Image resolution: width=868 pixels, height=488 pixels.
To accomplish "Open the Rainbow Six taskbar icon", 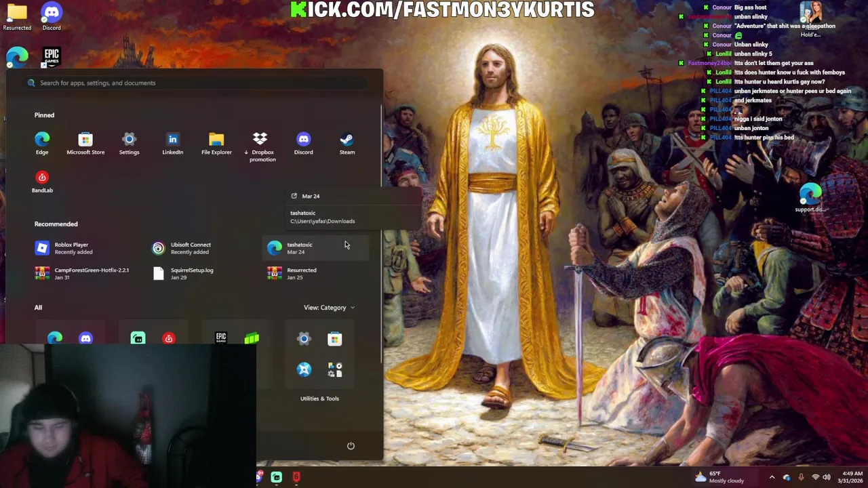I will (296, 478).
